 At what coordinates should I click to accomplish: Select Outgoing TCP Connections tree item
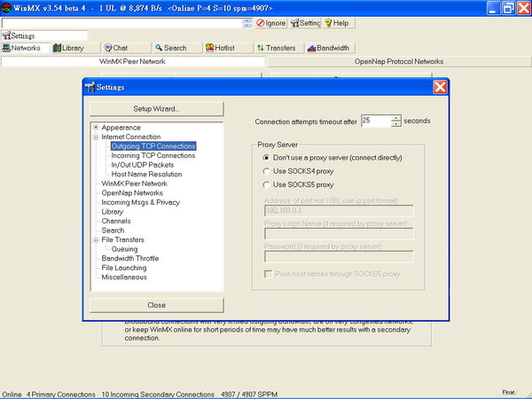click(153, 146)
